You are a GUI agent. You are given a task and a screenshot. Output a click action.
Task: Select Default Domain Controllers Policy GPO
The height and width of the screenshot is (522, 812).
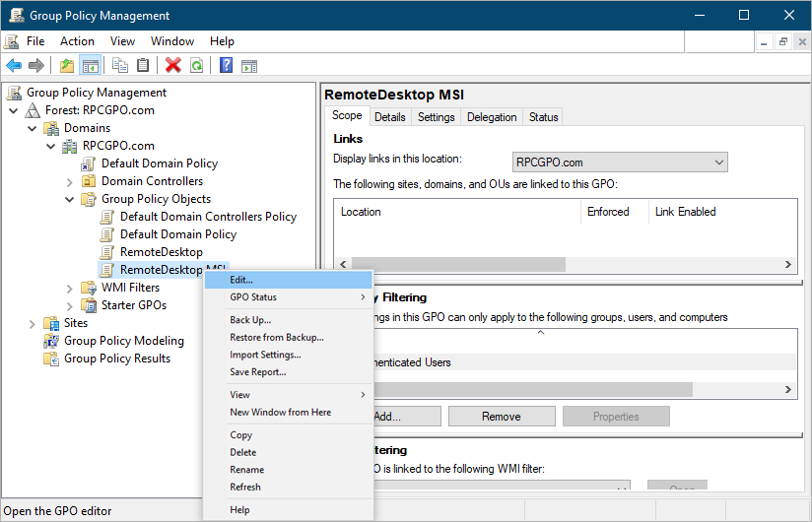point(208,217)
